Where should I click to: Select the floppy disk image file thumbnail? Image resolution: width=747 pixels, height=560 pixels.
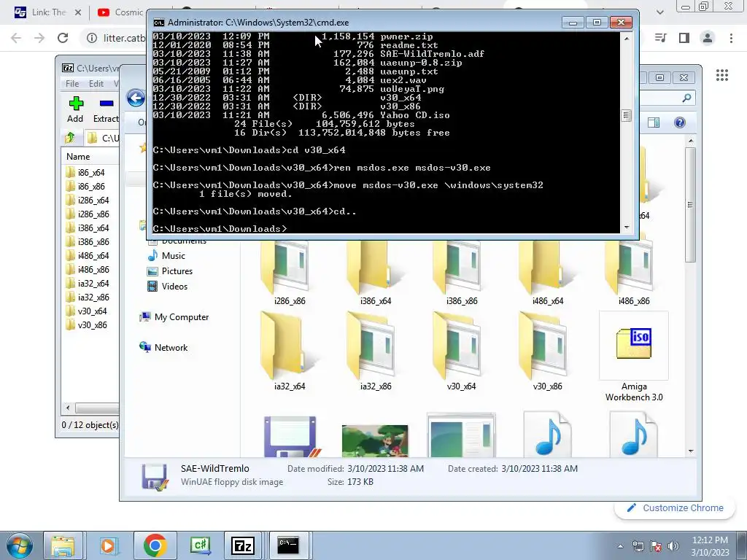tap(290, 436)
